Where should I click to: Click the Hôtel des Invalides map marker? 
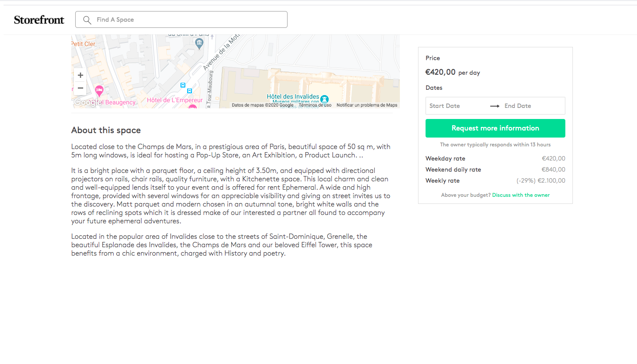pos(324,99)
